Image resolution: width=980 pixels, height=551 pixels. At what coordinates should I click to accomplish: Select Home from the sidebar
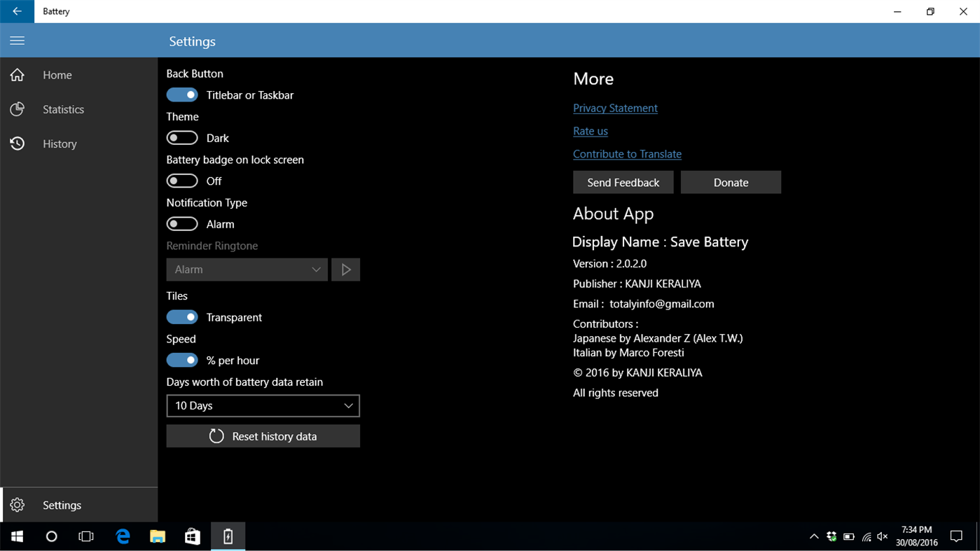(x=57, y=75)
